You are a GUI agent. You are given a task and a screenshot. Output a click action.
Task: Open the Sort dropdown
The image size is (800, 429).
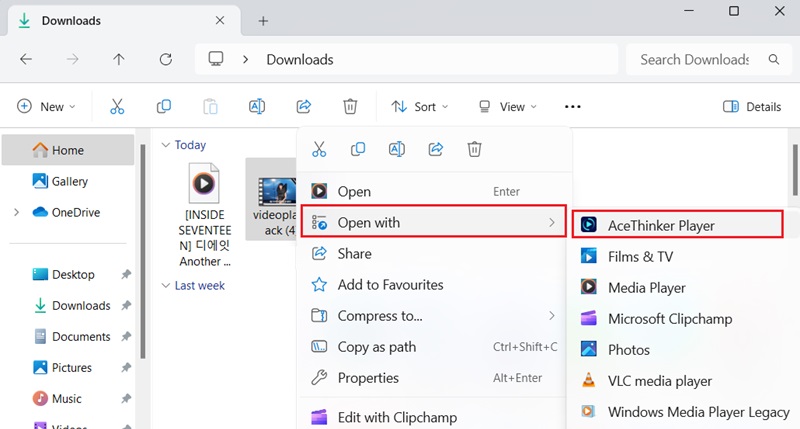(419, 107)
